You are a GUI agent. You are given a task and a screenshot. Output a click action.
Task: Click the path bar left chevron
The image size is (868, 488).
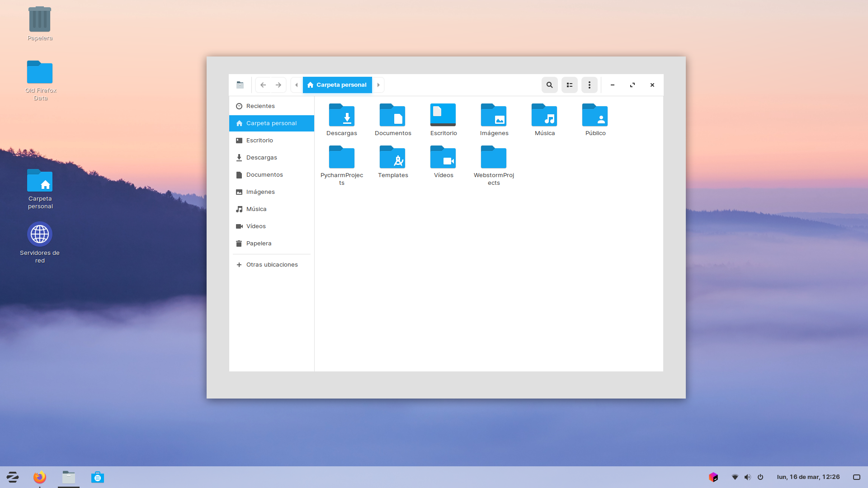pyautogui.click(x=297, y=85)
